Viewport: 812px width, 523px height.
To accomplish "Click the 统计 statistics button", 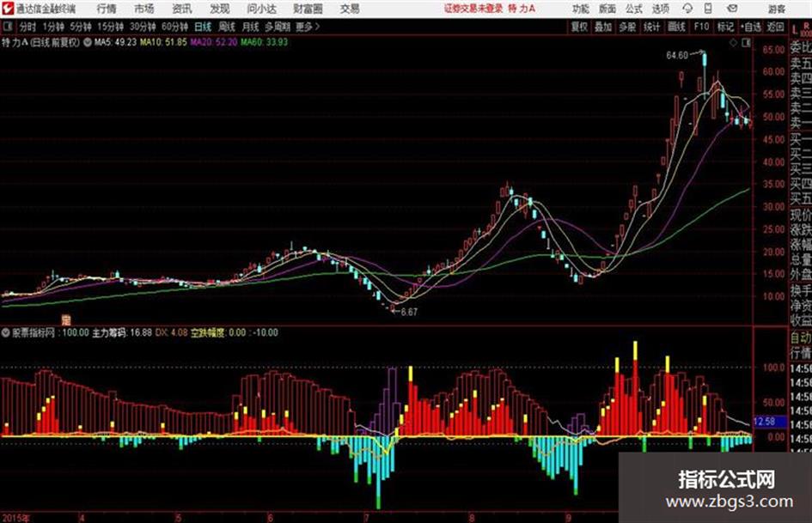I will (x=651, y=27).
